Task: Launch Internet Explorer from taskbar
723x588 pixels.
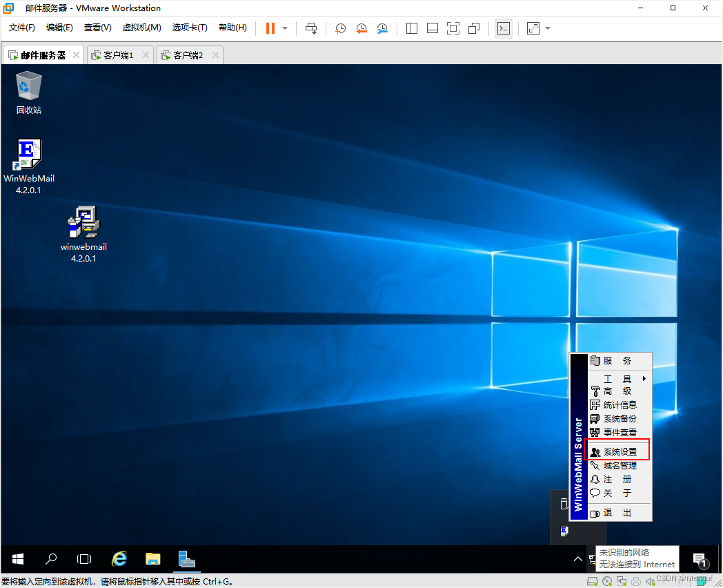Action: pyautogui.click(x=119, y=560)
